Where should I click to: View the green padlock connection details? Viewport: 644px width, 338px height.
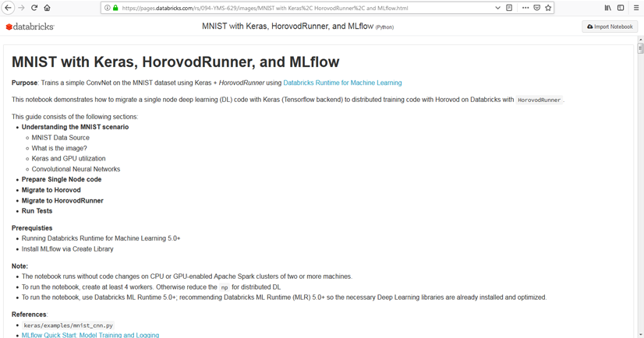(x=115, y=8)
